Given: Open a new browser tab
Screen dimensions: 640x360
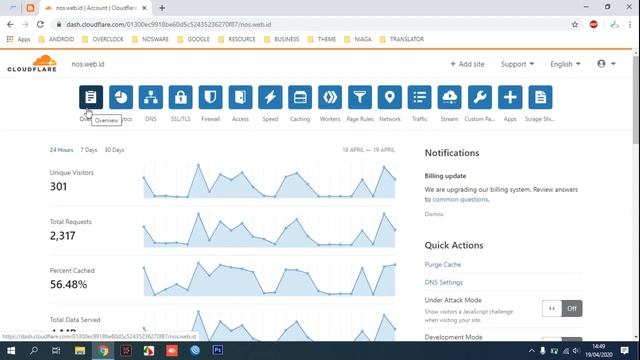Looking at the screenshot, I should pos(162,8).
